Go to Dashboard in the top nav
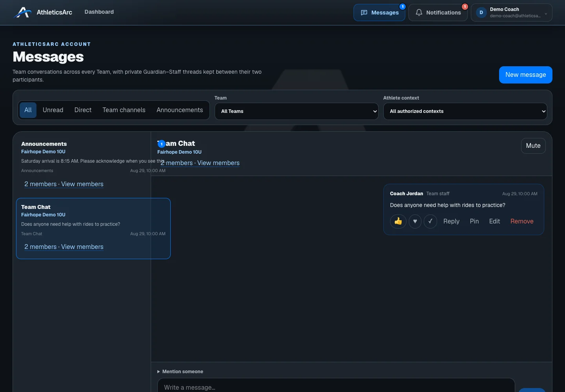 pos(99,12)
